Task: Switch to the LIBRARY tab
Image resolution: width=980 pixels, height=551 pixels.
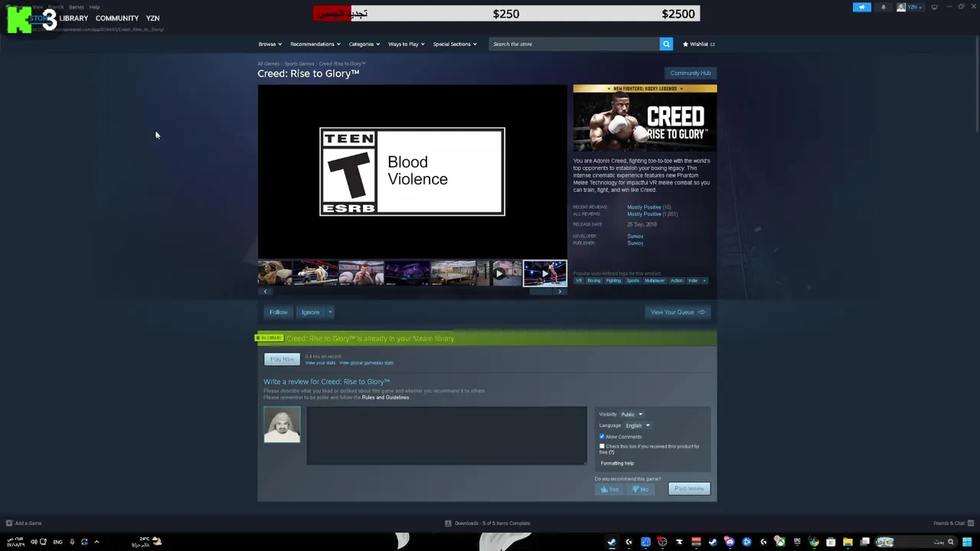Action: coord(73,18)
